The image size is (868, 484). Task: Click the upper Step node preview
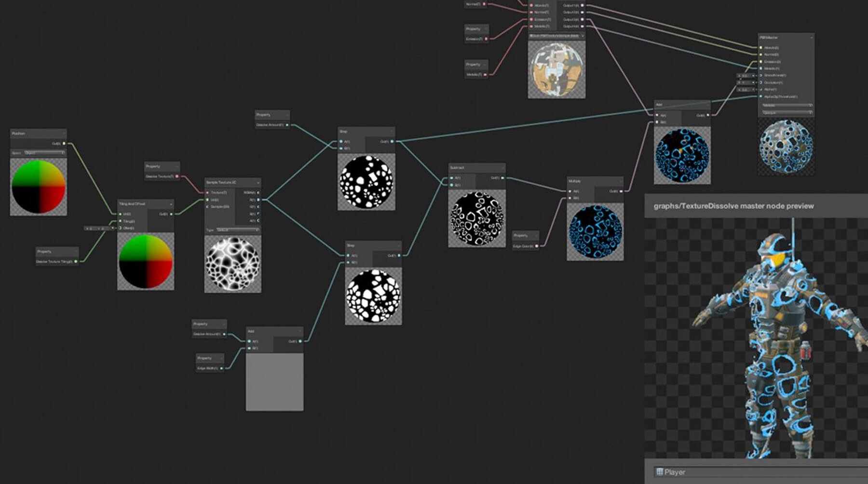[x=366, y=182]
